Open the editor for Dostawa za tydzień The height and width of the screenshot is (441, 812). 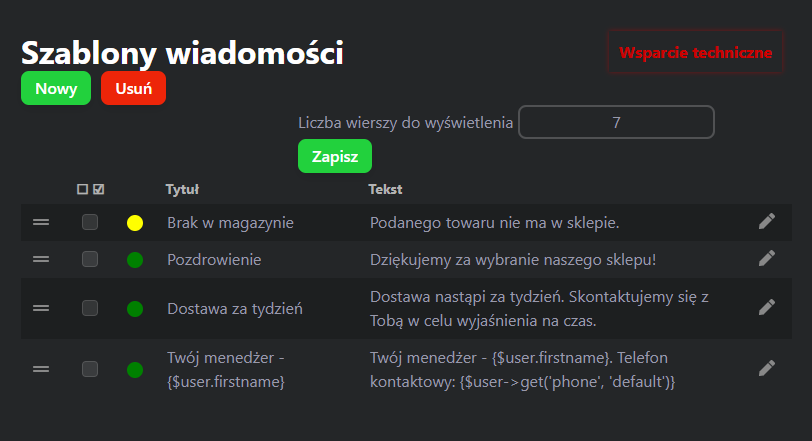[767, 307]
